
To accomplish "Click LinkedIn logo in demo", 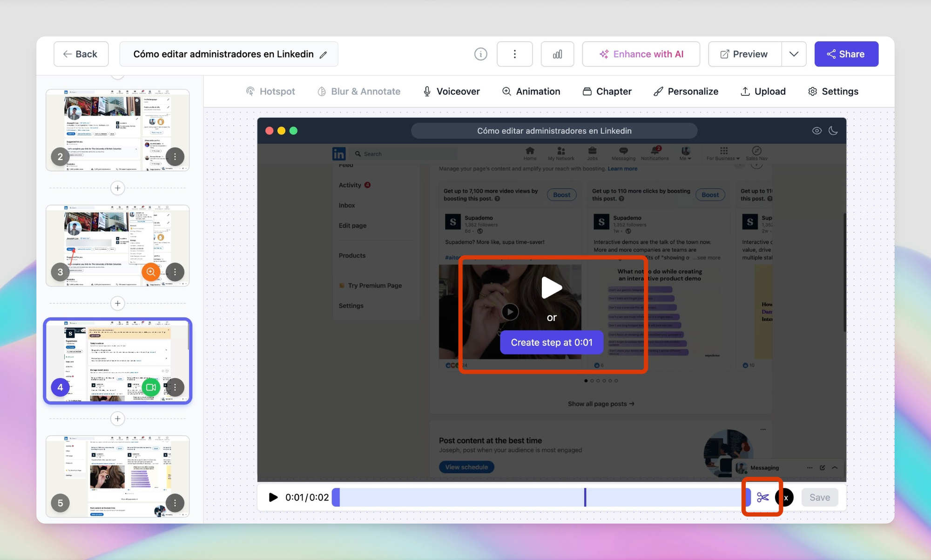I will pyautogui.click(x=339, y=153).
